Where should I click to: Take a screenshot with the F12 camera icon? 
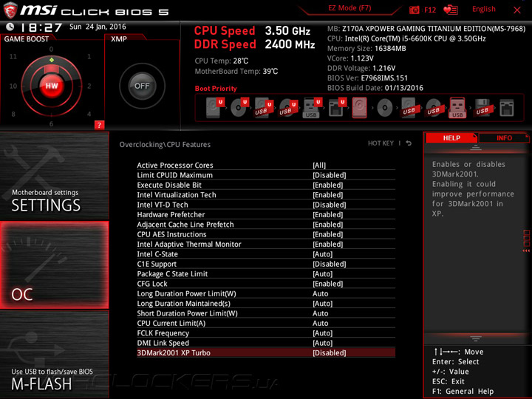click(x=414, y=10)
